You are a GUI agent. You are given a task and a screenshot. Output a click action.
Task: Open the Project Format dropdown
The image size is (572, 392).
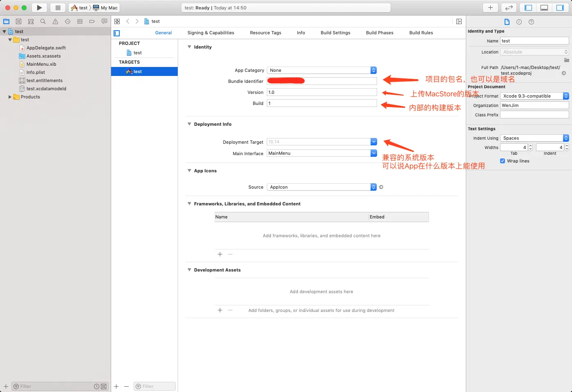(534, 96)
